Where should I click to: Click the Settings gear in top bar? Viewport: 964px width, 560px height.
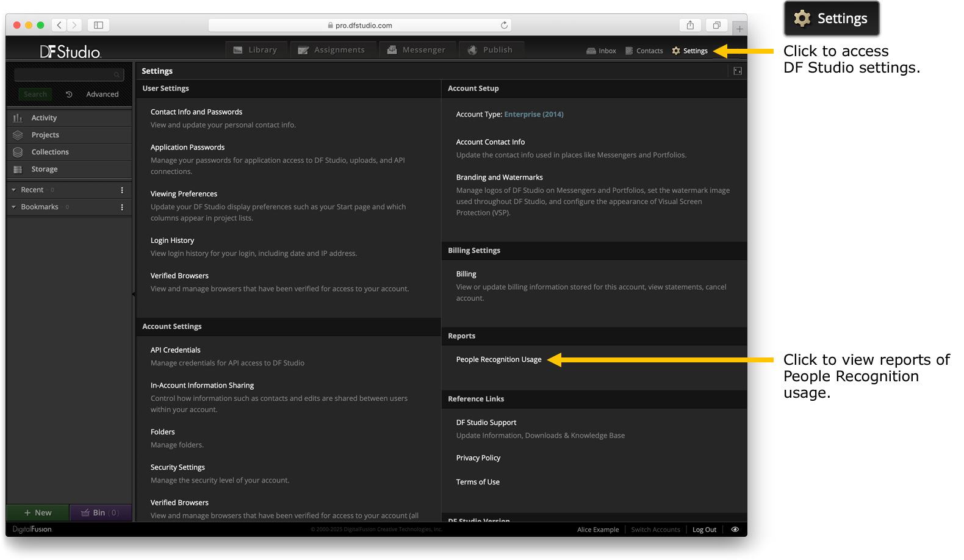(x=689, y=51)
